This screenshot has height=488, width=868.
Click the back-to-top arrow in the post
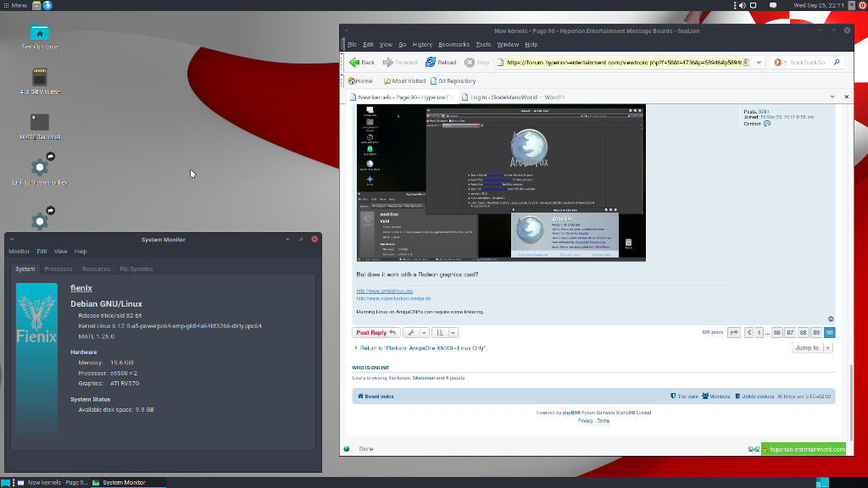click(x=831, y=319)
